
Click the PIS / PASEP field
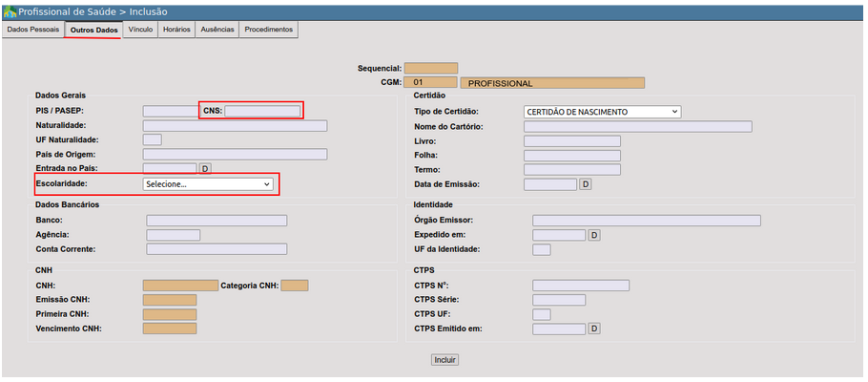point(171,112)
